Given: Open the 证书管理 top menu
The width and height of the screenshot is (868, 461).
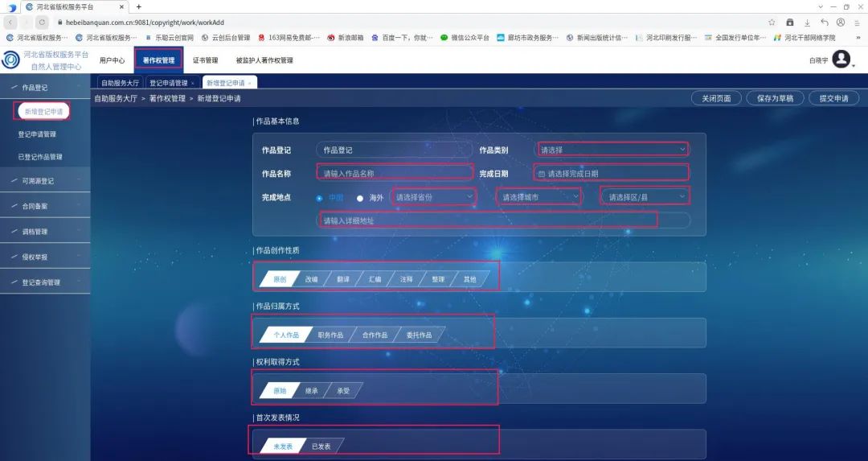Looking at the screenshot, I should (x=206, y=60).
